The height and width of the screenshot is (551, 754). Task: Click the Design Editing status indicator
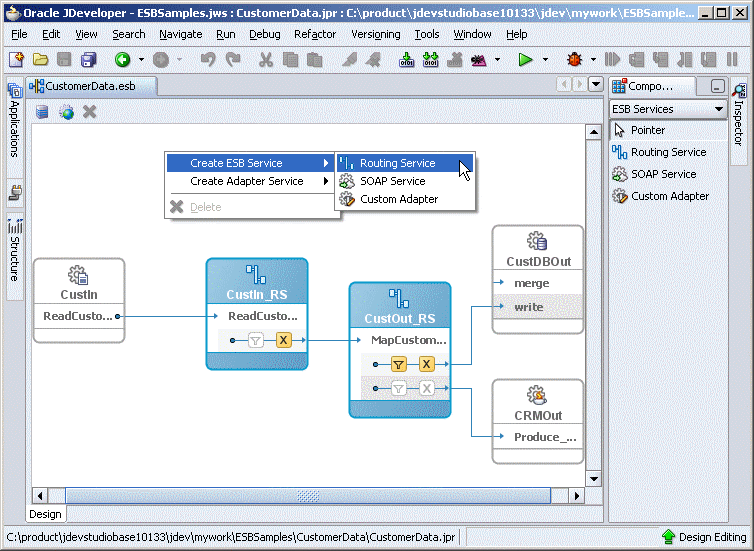pos(704,537)
